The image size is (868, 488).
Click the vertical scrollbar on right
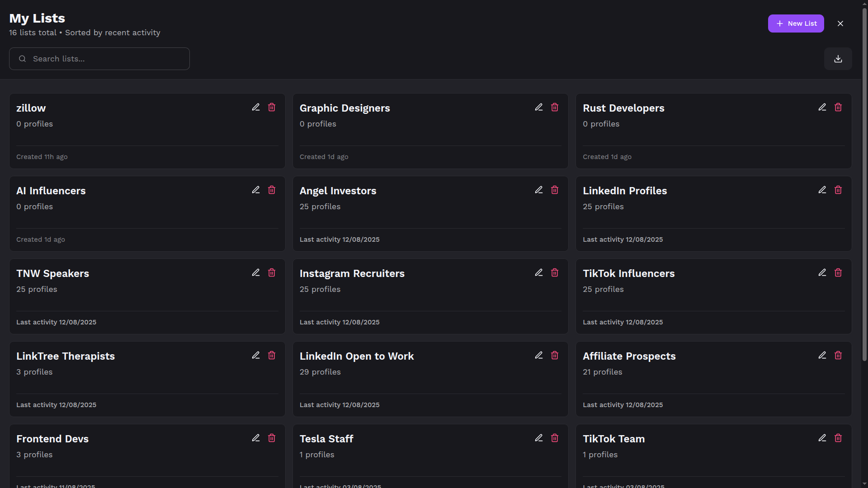click(864, 181)
